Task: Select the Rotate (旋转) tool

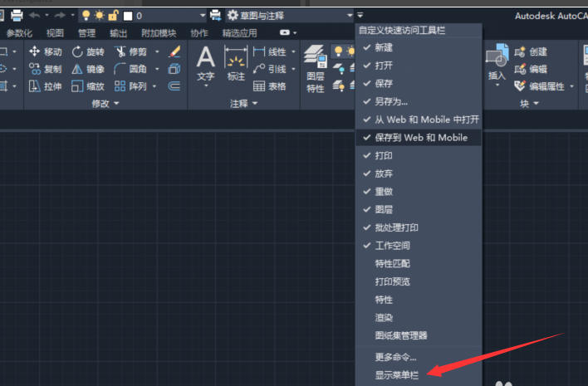Action: tap(88, 51)
